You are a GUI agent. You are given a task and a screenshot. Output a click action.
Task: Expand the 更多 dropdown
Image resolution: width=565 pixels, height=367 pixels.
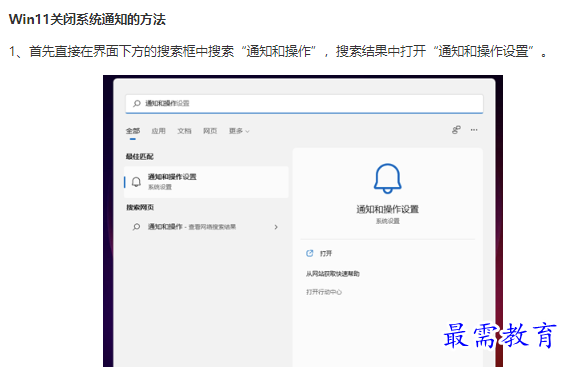(239, 131)
